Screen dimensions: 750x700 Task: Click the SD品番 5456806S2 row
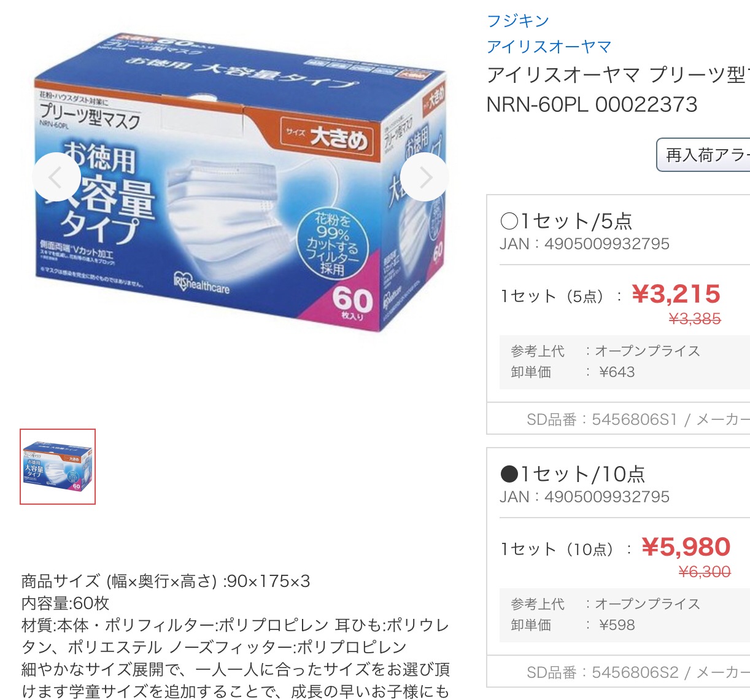pyautogui.click(x=619, y=672)
